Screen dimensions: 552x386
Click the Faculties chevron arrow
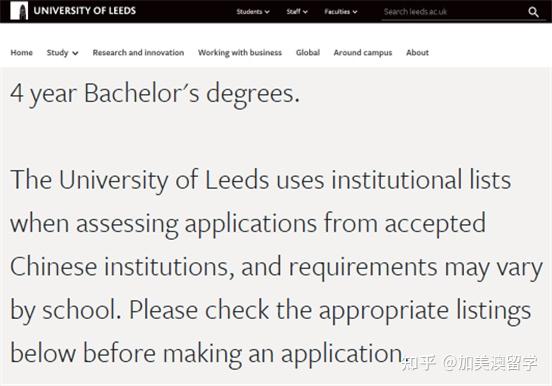pyautogui.click(x=355, y=12)
